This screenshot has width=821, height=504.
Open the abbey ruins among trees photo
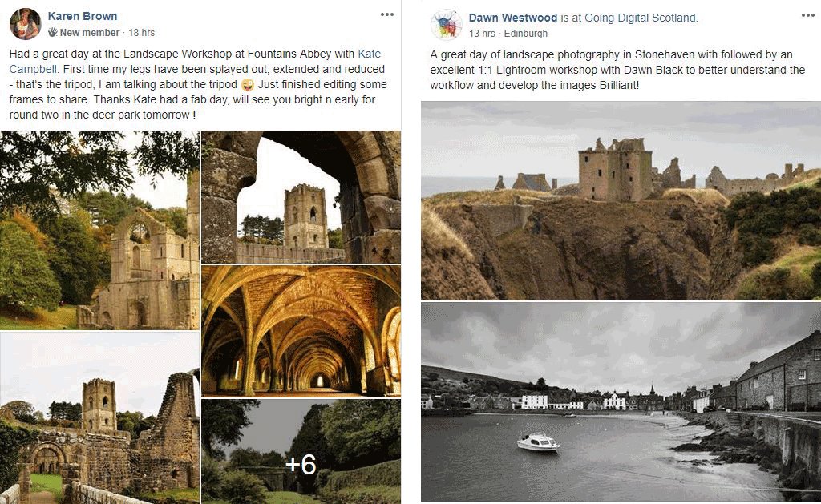[x=99, y=230]
